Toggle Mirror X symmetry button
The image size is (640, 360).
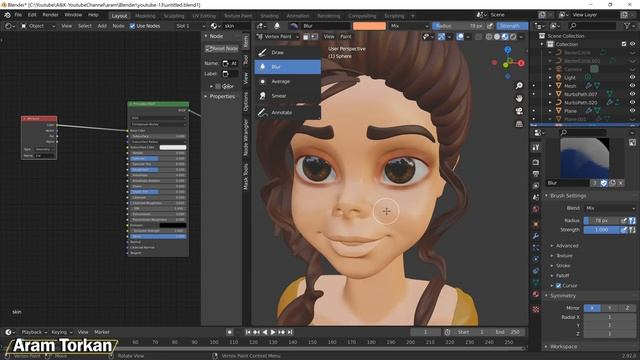point(592,308)
